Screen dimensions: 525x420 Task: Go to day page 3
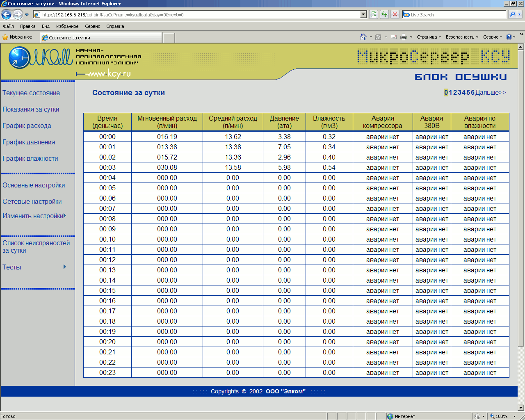459,93
